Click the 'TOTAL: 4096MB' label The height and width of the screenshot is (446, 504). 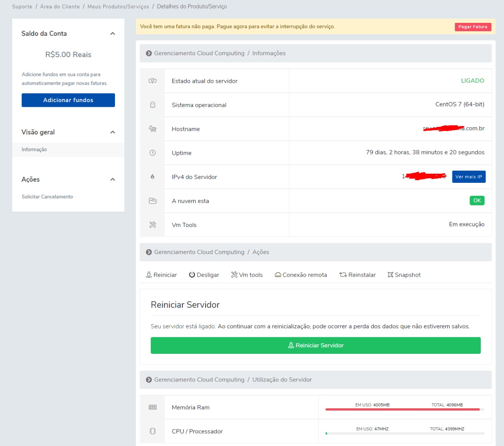click(447, 405)
